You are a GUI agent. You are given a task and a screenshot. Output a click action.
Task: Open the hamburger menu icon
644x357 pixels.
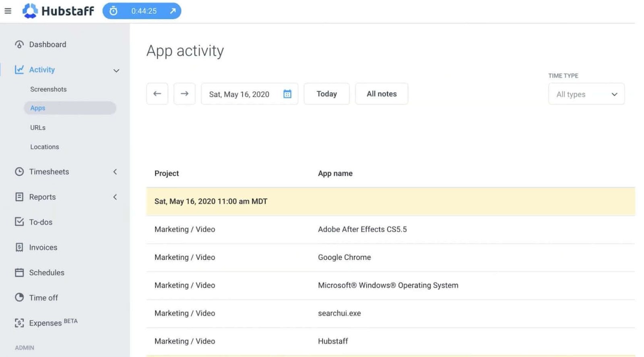point(8,11)
